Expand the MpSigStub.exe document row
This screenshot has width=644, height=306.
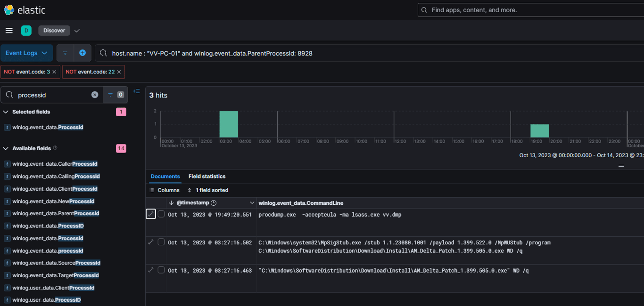[151, 242]
